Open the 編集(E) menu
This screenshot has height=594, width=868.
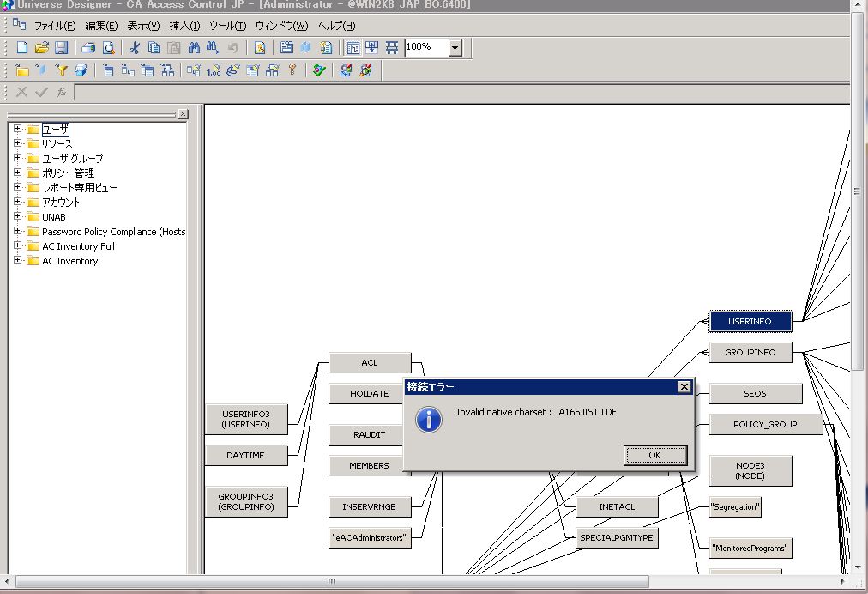101,26
